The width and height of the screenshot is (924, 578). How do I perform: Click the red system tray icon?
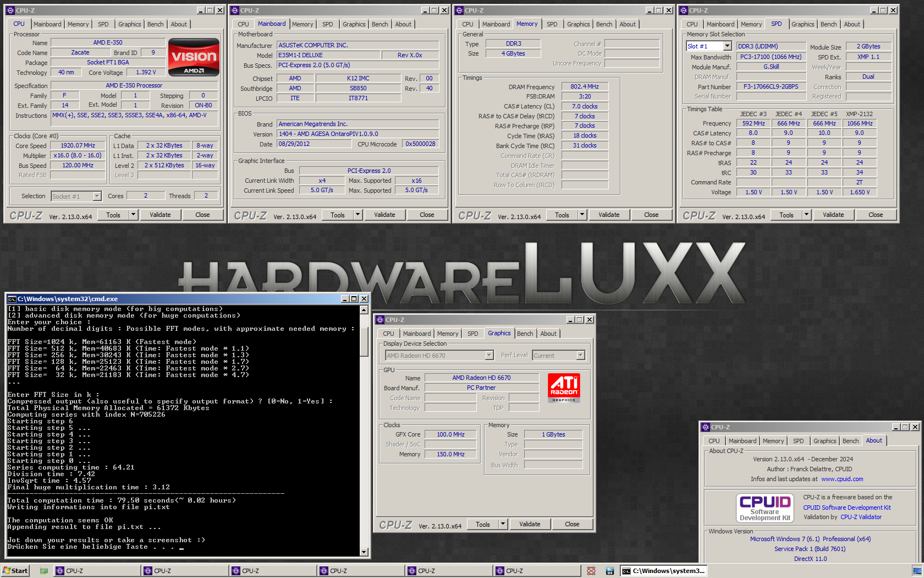tap(591, 571)
